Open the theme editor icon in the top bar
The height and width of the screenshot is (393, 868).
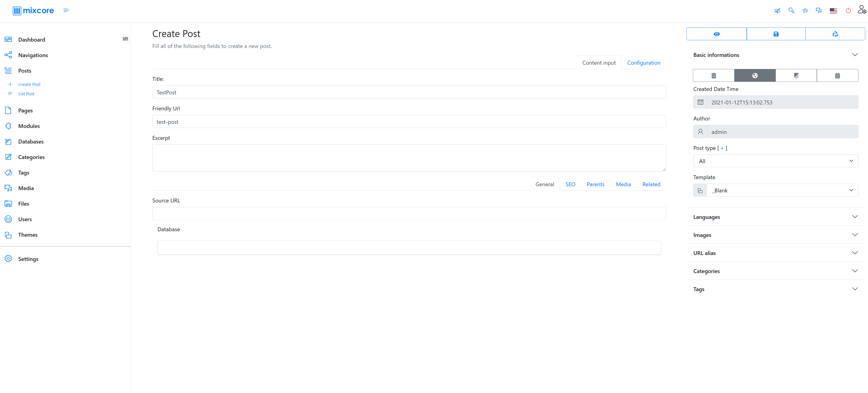pos(777,11)
